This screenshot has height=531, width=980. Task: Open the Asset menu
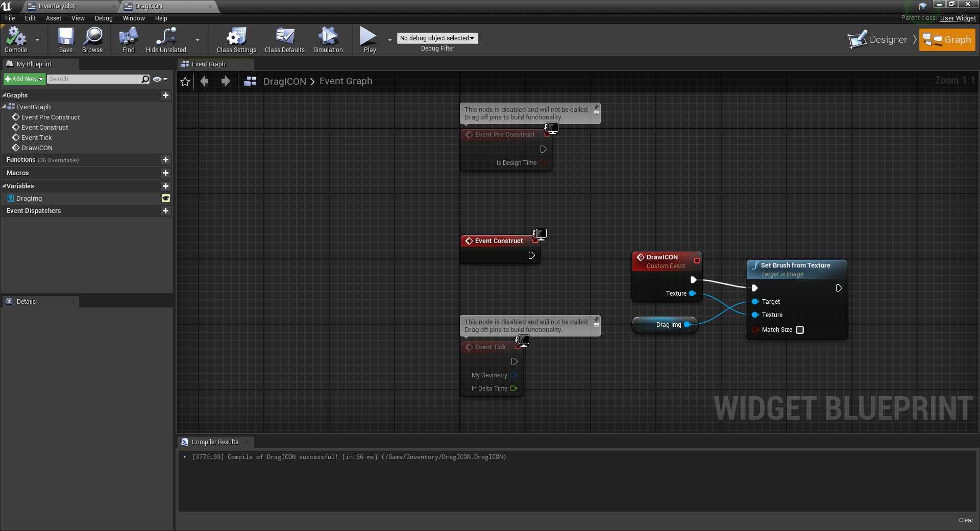[54, 18]
